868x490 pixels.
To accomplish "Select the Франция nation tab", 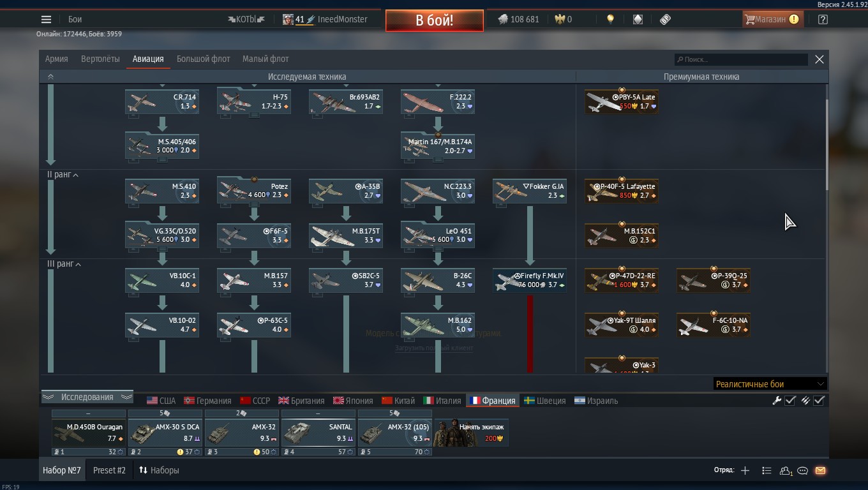I will tap(492, 401).
